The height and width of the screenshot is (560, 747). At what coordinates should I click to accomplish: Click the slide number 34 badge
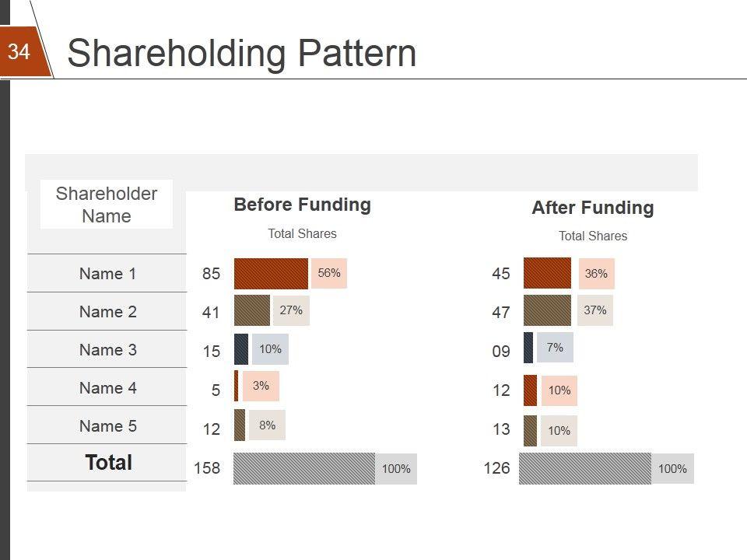(x=19, y=52)
